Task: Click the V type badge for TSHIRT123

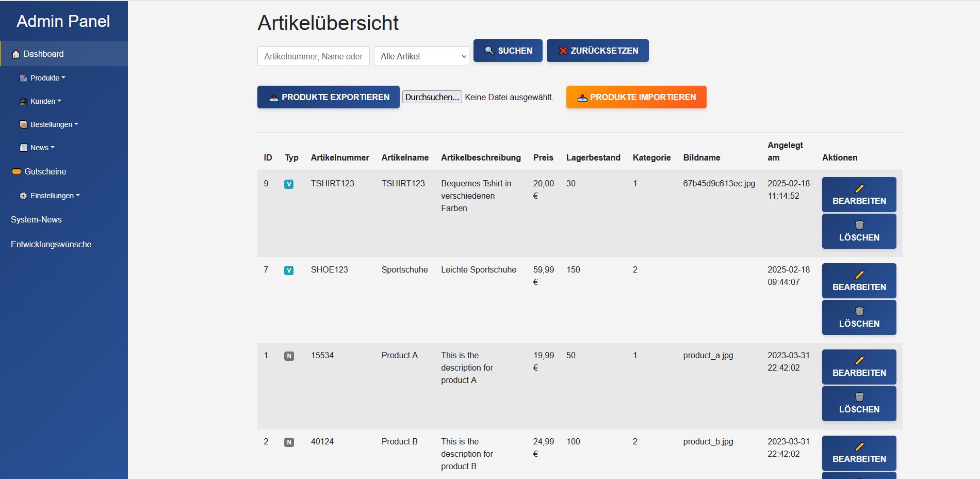Action: pyautogui.click(x=289, y=184)
